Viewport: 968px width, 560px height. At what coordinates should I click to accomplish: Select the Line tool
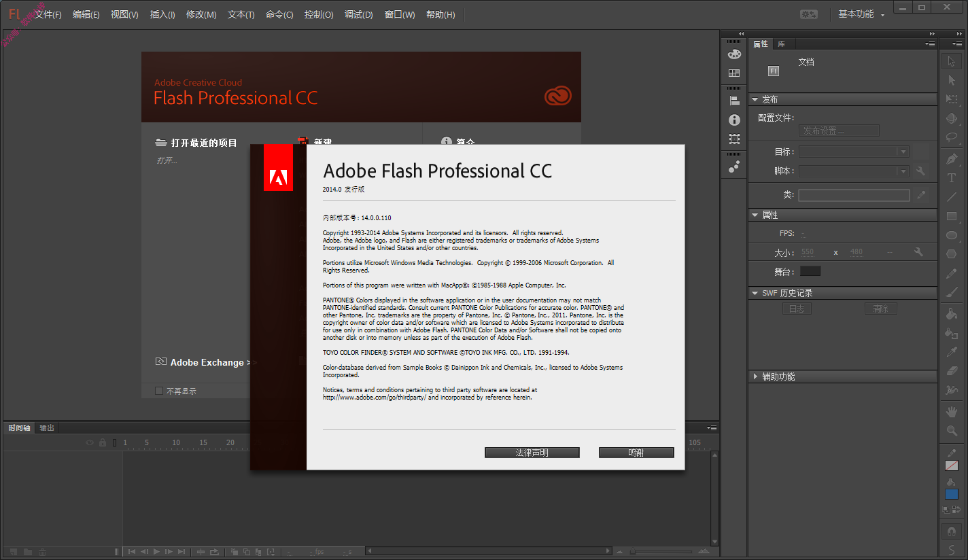coord(952,197)
